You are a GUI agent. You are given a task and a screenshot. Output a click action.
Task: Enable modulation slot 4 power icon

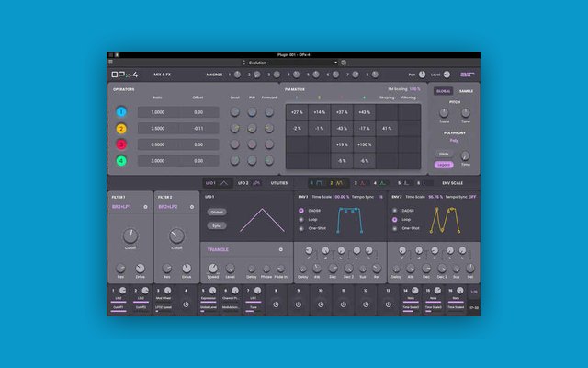(186, 305)
